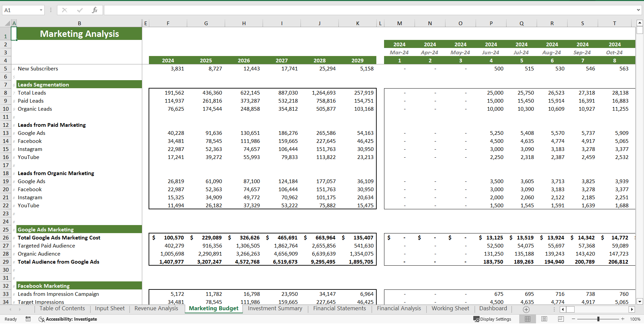Click the Google Ads Marketing section header
644x324 pixels.
(x=79, y=229)
